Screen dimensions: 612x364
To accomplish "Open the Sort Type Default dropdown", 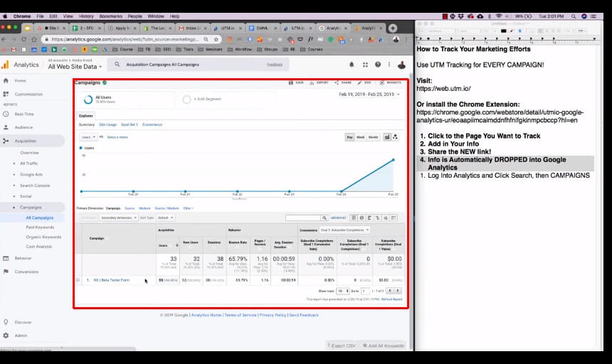I will (x=166, y=218).
